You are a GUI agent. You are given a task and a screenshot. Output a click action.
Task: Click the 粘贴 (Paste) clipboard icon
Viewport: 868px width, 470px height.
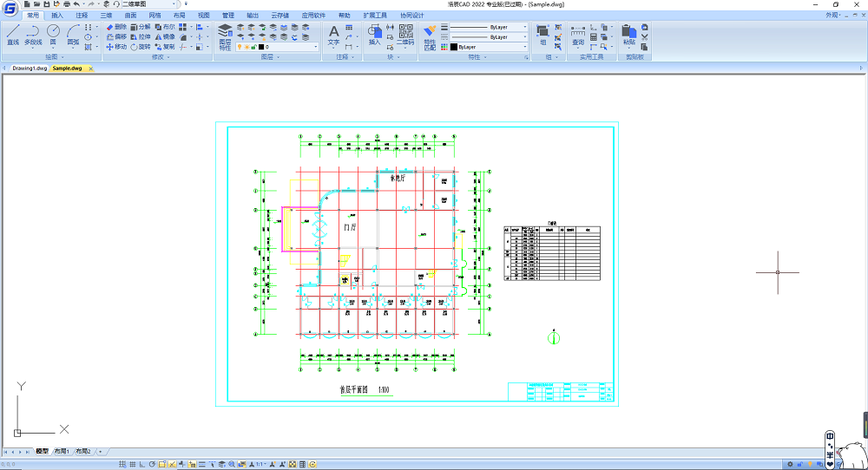pos(629,35)
